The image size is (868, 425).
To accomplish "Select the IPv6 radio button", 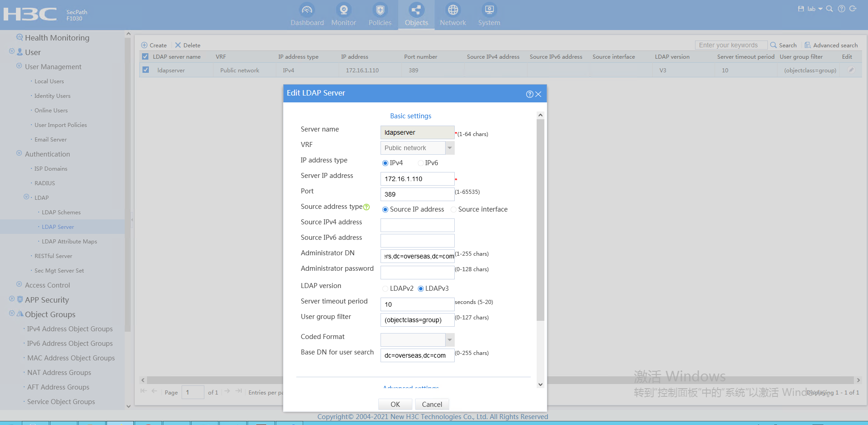I will [421, 163].
